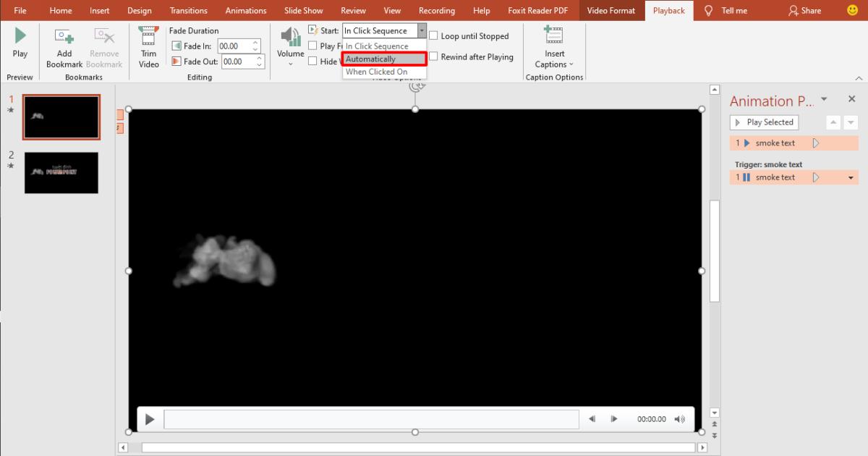The height and width of the screenshot is (456, 868).
Task: Click the Insert Captions icon
Action: pyautogui.click(x=554, y=36)
